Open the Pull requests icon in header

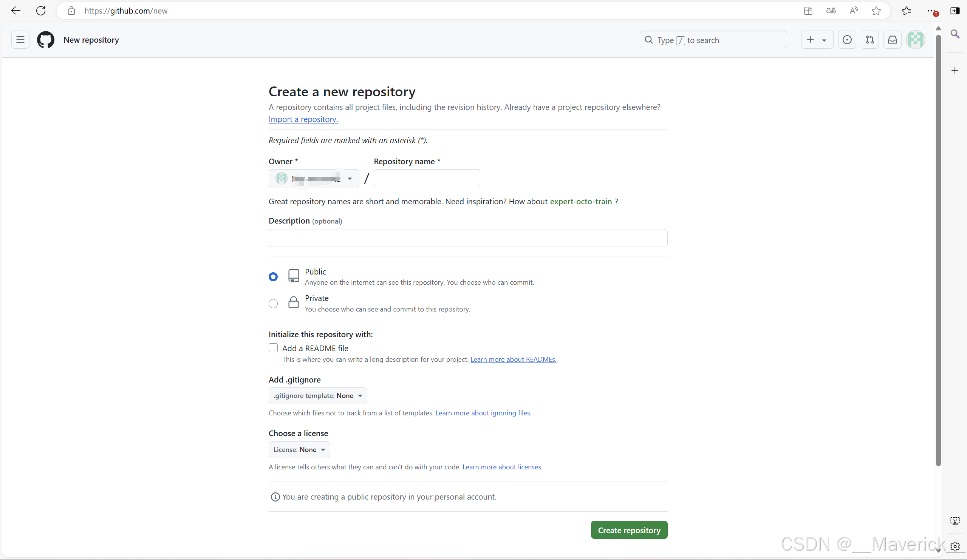[870, 40]
